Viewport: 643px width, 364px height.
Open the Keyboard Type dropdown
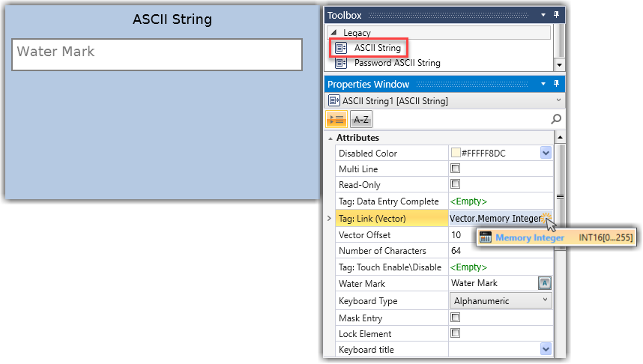[x=545, y=300]
